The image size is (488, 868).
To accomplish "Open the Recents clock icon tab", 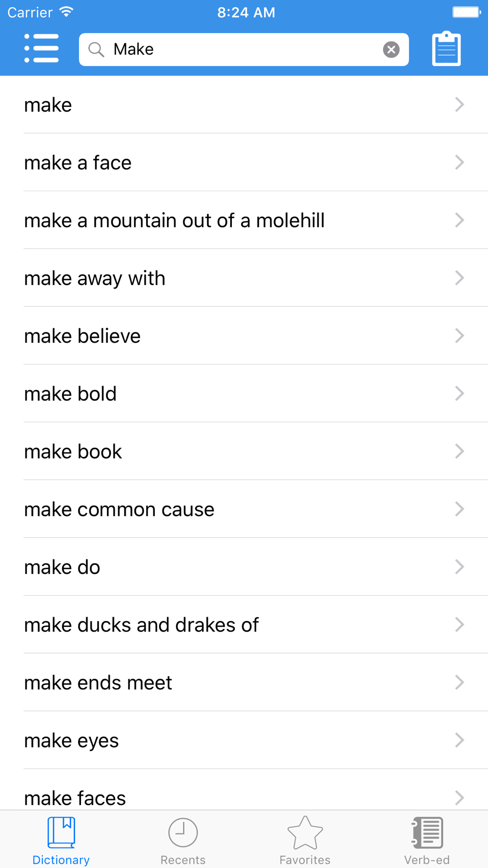I will [x=183, y=841].
